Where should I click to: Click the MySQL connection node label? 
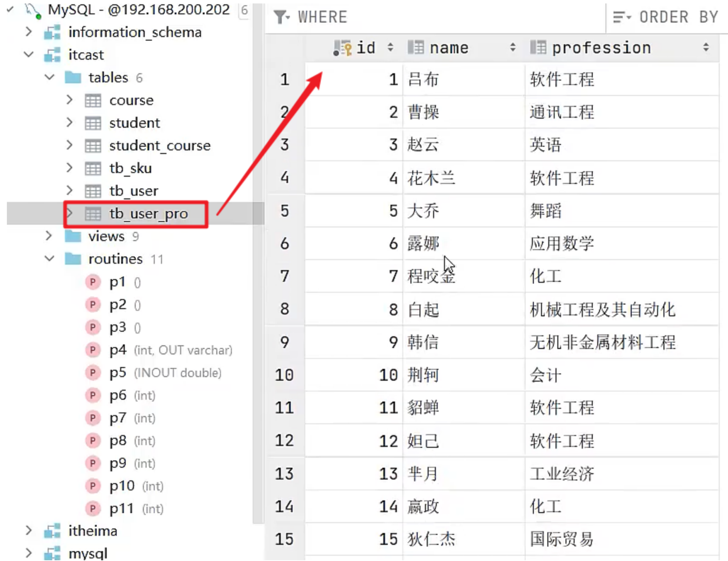pos(139,10)
